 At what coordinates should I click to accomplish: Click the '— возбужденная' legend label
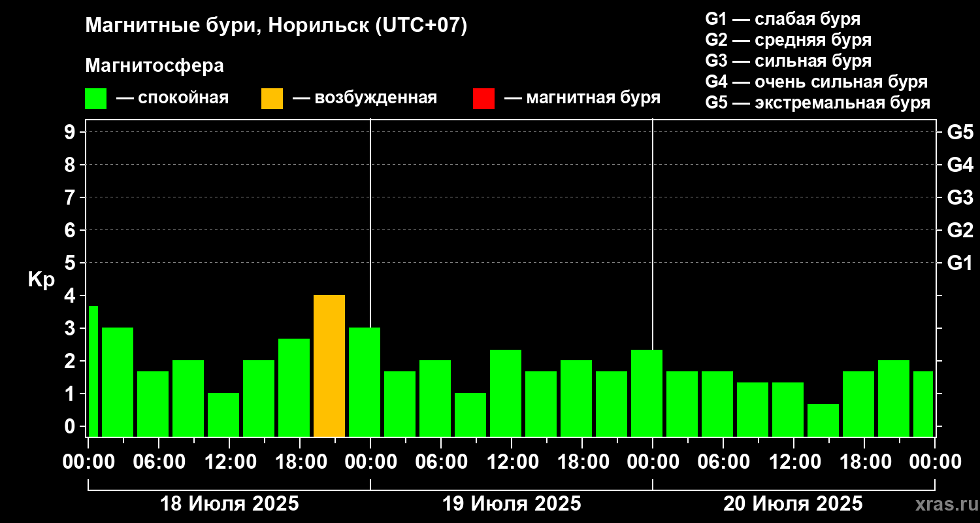365,99
